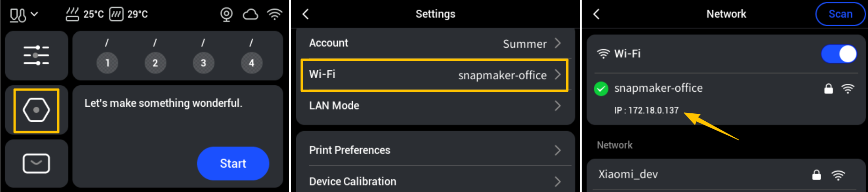Tap the camera icon in status bar

226,15
